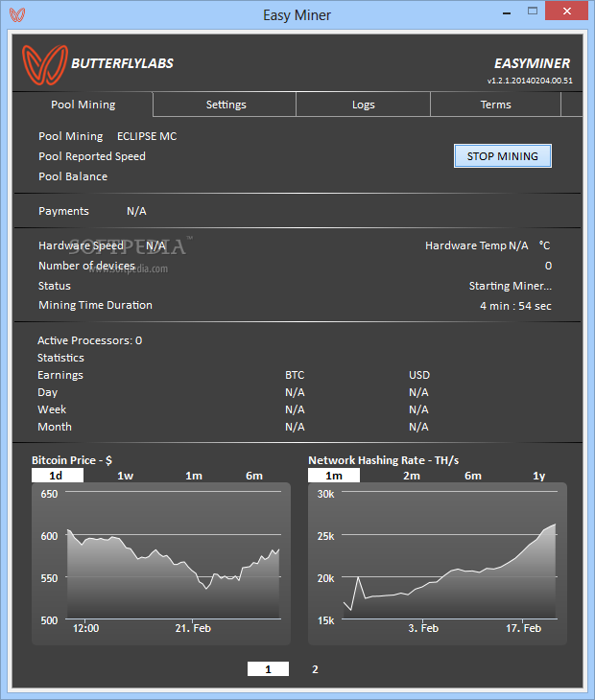Image resolution: width=595 pixels, height=700 pixels.
Task: Select 1y range for Network Hashing Rate chart
Action: click(538, 476)
